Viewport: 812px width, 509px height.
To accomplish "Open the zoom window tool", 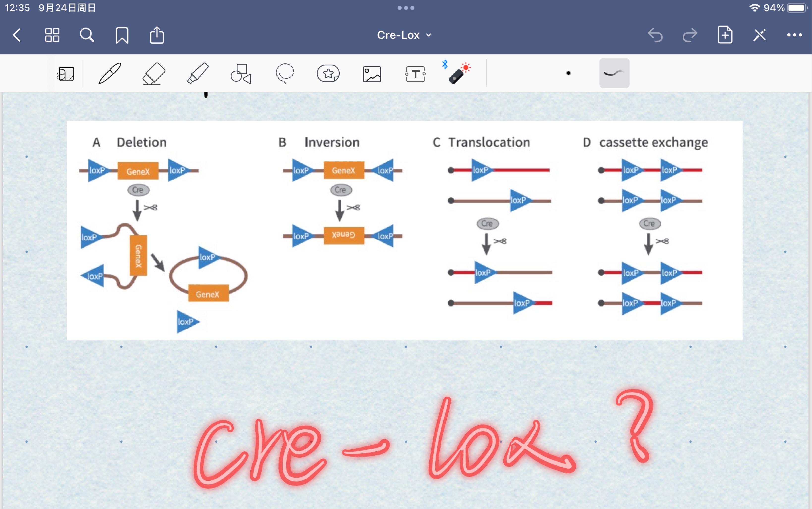I will pyautogui.click(x=66, y=73).
